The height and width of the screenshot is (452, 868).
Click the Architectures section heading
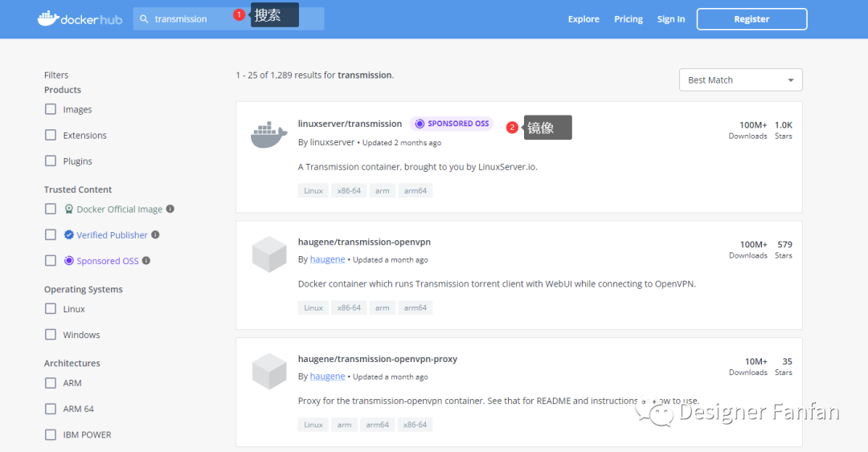pos(72,363)
